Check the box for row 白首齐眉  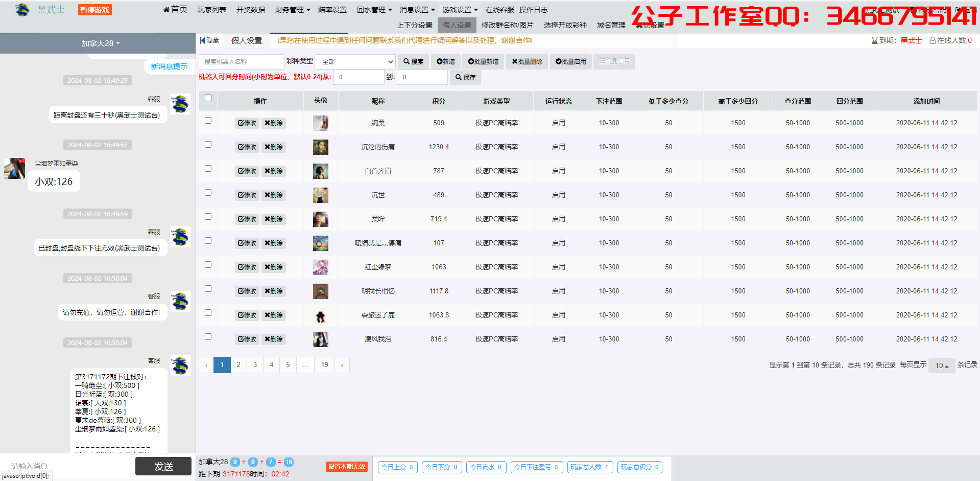click(208, 169)
